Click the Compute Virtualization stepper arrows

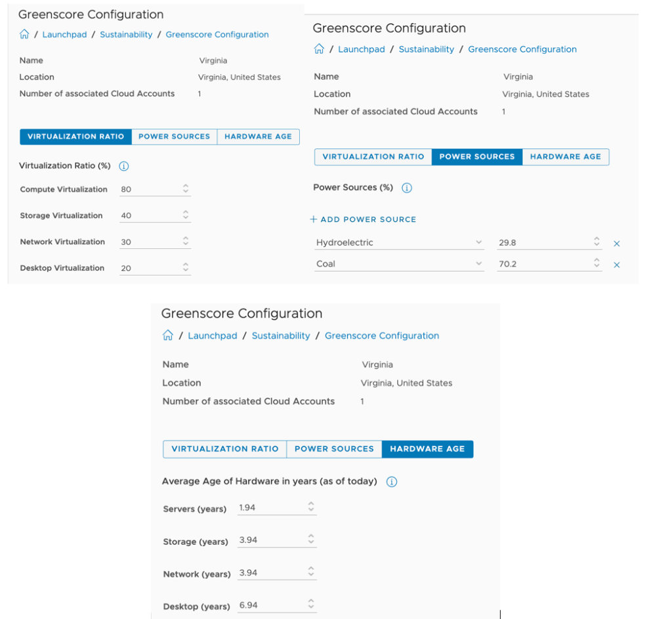click(186, 189)
